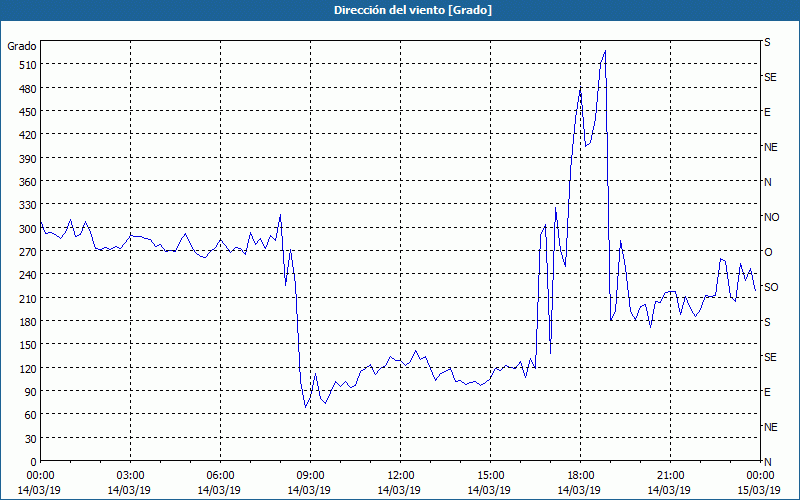This screenshot has width=800, height=500.
Task: Select the 06:00 time label
Action: tap(220, 476)
